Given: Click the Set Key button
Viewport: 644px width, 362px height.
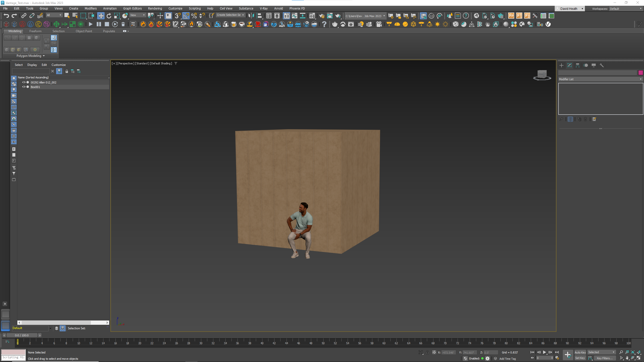Looking at the screenshot, I should pos(580,358).
